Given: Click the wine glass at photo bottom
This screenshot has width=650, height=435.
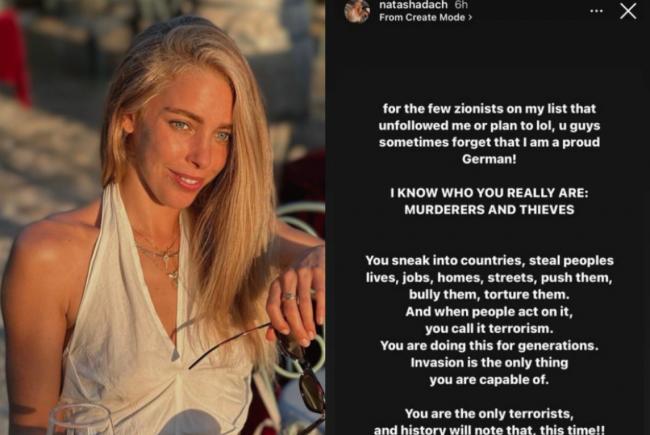Looking at the screenshot, I should pyautogui.click(x=80, y=420).
